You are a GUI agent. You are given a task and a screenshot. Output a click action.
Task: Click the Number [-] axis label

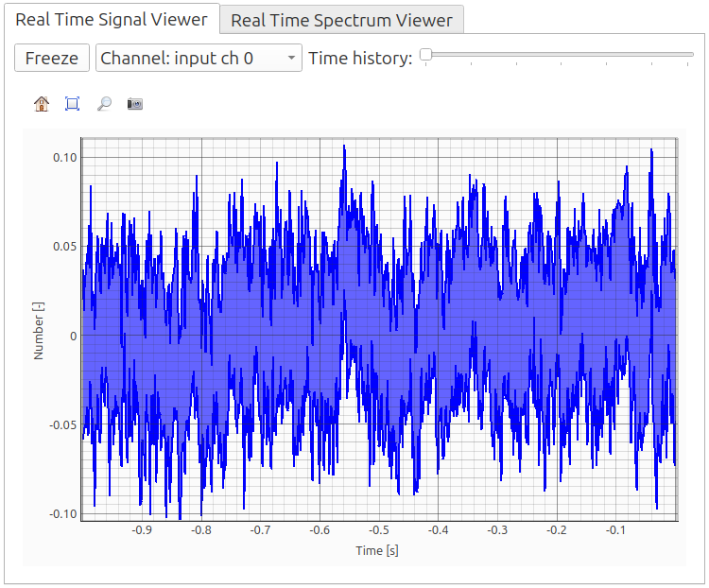click(x=39, y=331)
